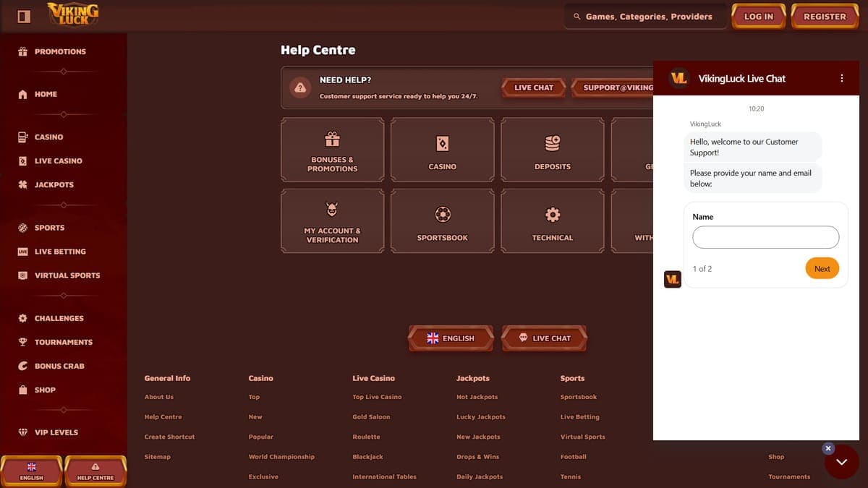Click the Home house icon
868x488 pixels.
pyautogui.click(x=22, y=94)
